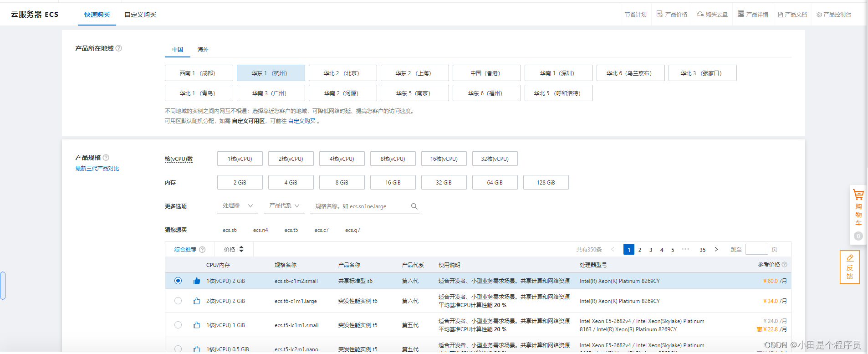Open the 产品代系 dropdown
This screenshot has height=354, width=868.
(284, 206)
